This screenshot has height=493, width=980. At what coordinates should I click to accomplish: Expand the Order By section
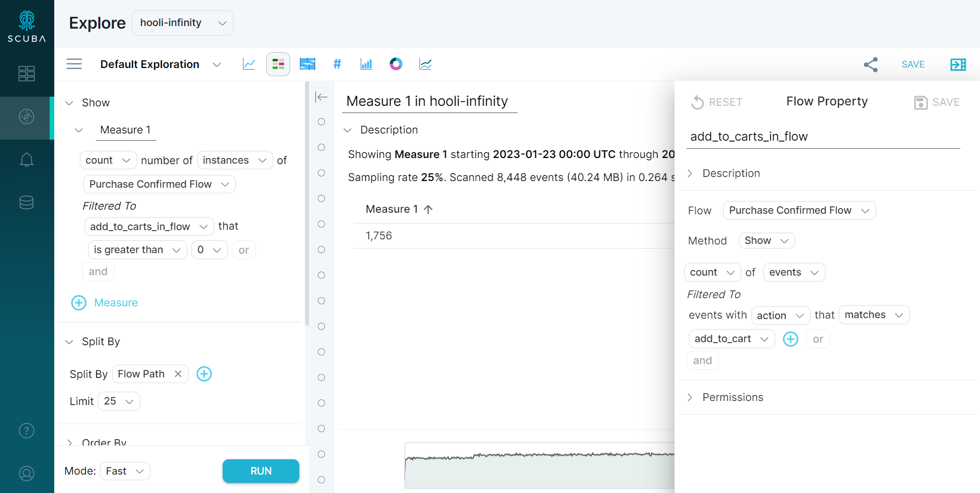pos(69,442)
